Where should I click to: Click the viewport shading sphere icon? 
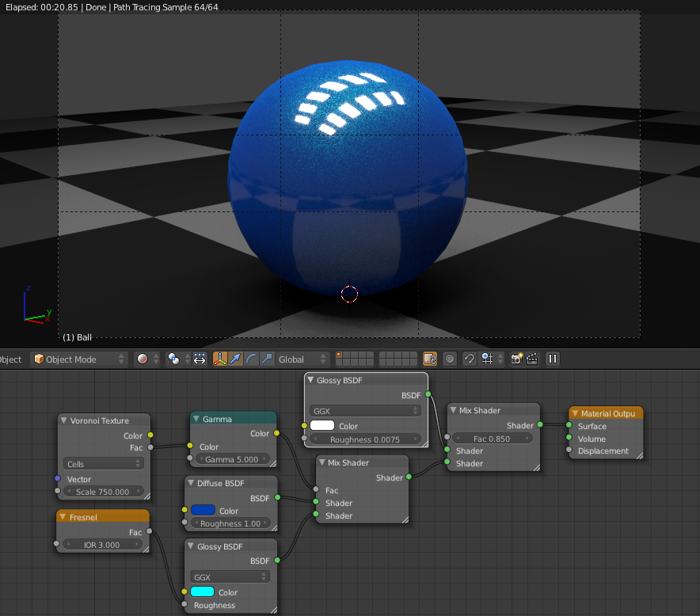pos(143,359)
